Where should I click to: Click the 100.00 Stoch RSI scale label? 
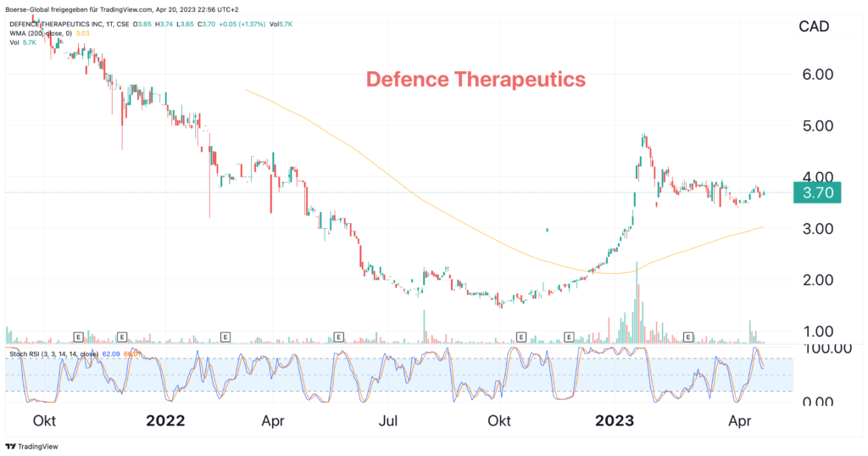[827, 348]
